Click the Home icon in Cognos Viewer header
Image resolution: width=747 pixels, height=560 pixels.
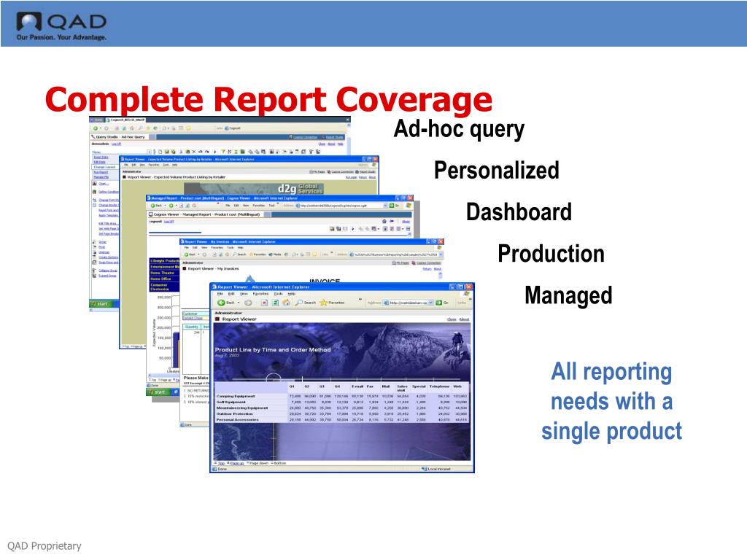(x=384, y=222)
